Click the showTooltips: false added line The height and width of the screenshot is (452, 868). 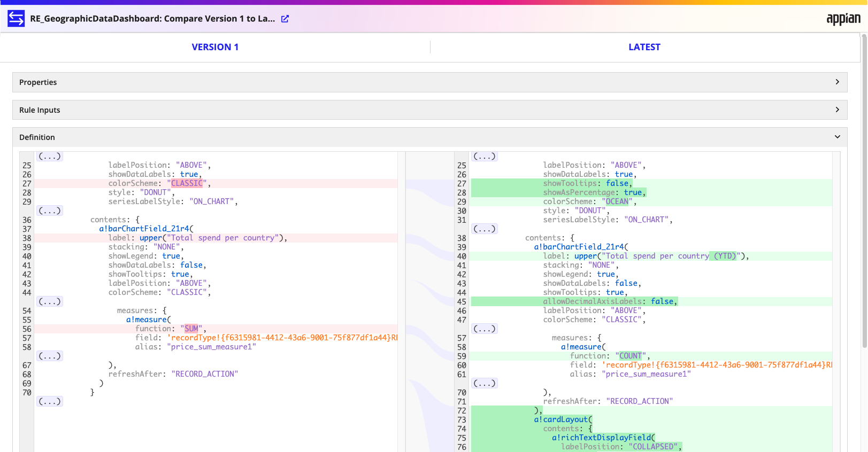tap(587, 183)
